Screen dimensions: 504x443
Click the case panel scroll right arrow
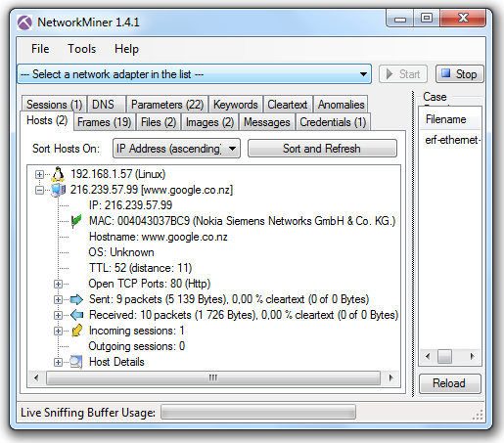472,356
